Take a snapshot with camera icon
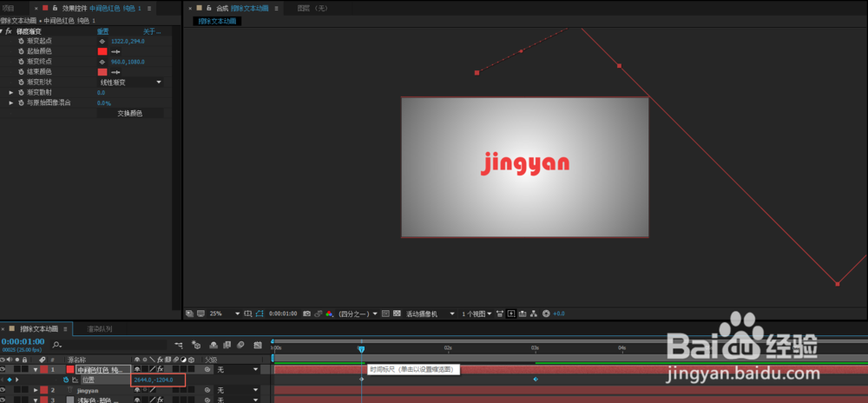The width and height of the screenshot is (868, 403). coord(306,314)
